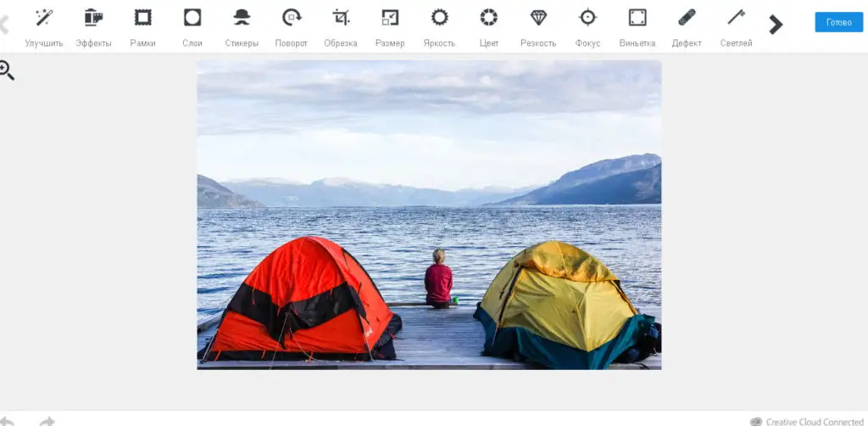Image resolution: width=868 pixels, height=426 pixels.
Task: Select the Резкость sharpness tool
Action: pyautogui.click(x=538, y=25)
